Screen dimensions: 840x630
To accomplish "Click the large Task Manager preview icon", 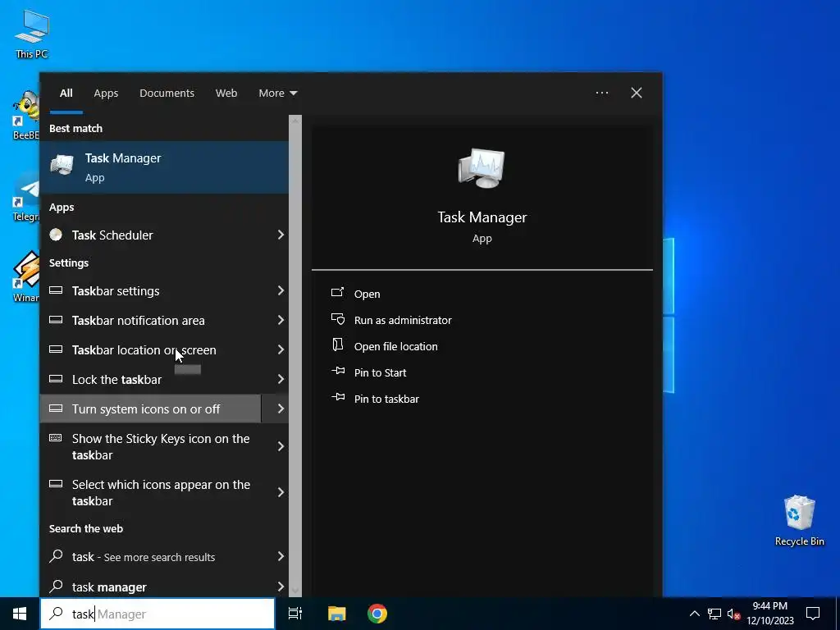I will pyautogui.click(x=482, y=167).
